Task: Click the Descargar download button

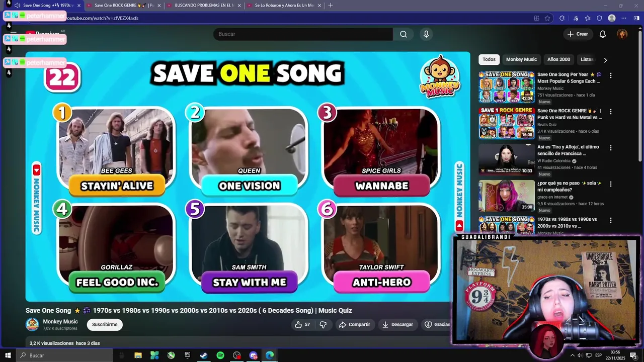Action: [397, 325]
